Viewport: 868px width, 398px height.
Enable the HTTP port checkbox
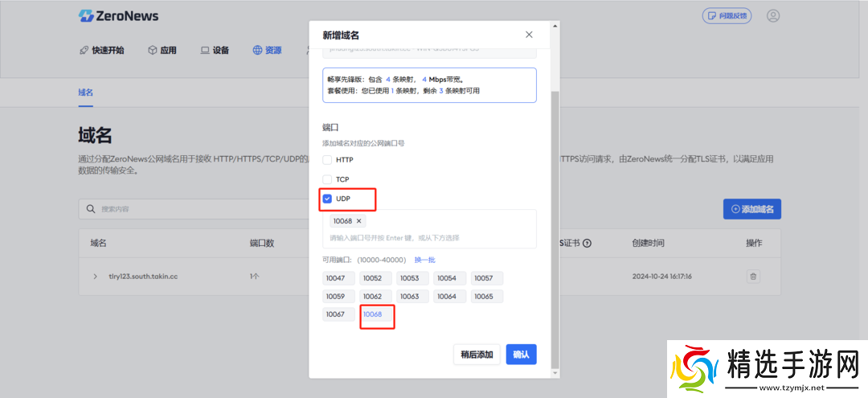327,160
